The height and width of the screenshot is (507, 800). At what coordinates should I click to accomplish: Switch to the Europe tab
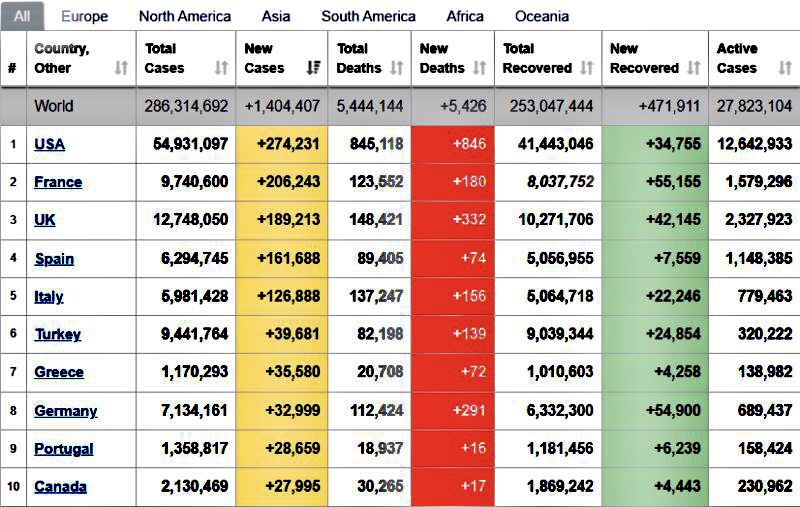84,16
